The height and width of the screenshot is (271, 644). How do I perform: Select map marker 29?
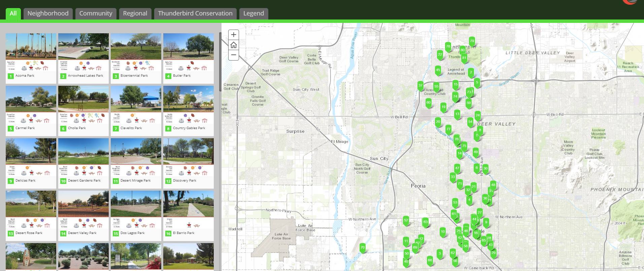[x=494, y=253]
